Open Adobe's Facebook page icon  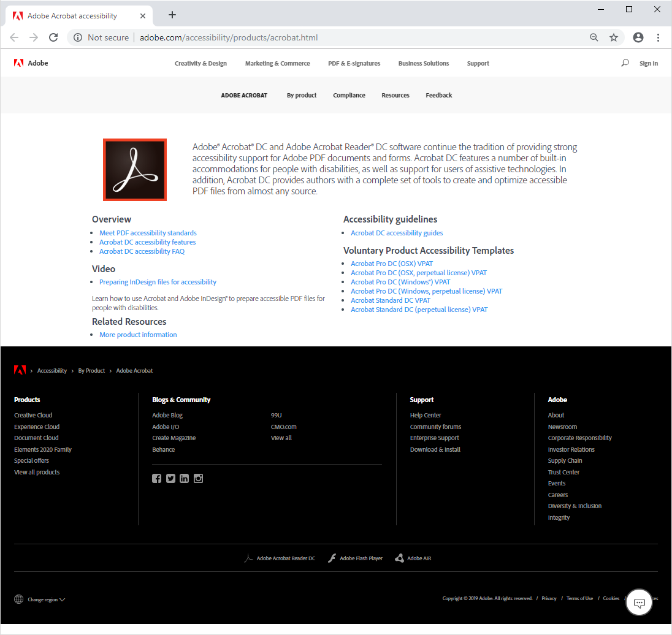[156, 478]
